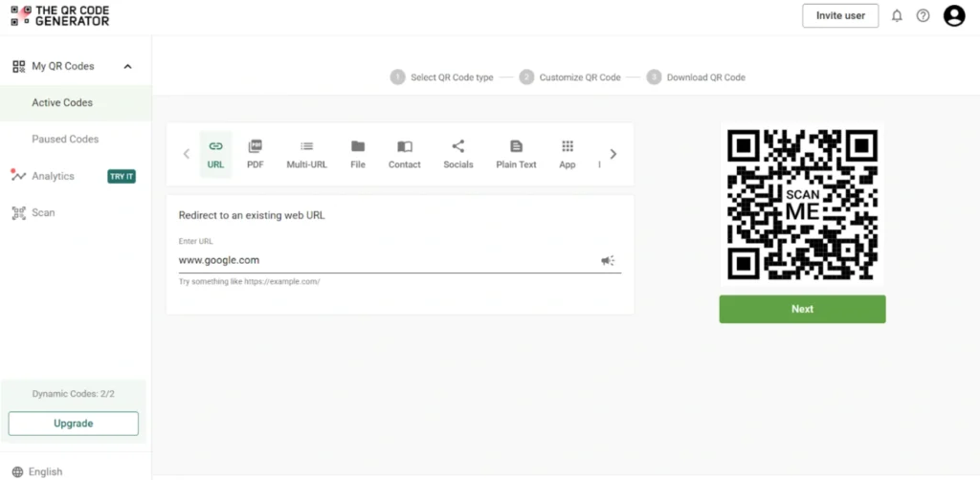This screenshot has height=480, width=980.
Task: Open Active Codes list
Action: pos(76,103)
